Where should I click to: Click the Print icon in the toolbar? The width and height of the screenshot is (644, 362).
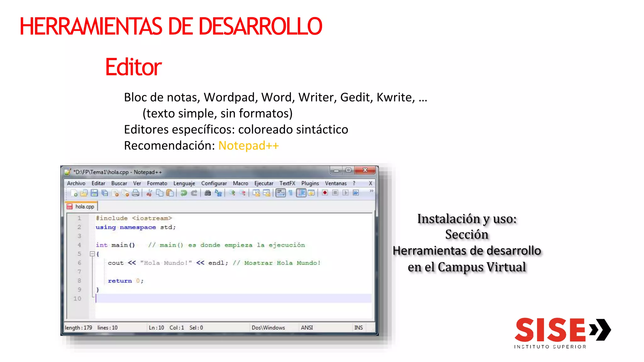pyautogui.click(x=136, y=193)
